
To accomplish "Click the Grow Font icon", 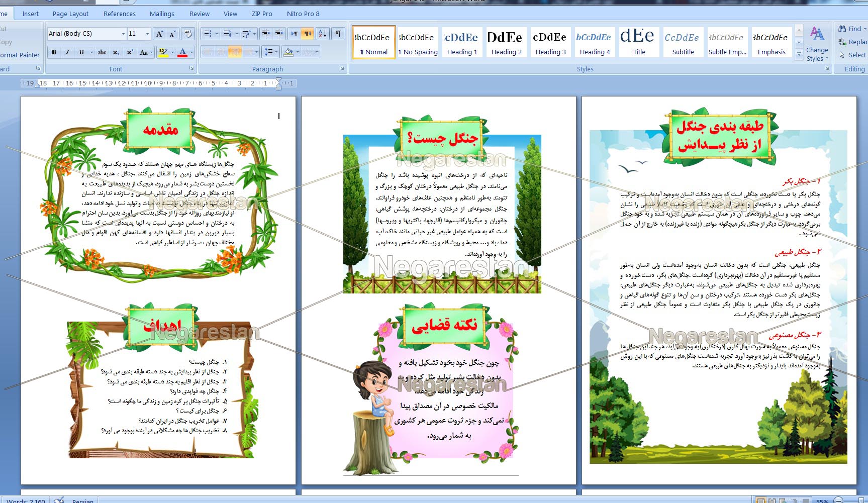I will click(159, 34).
